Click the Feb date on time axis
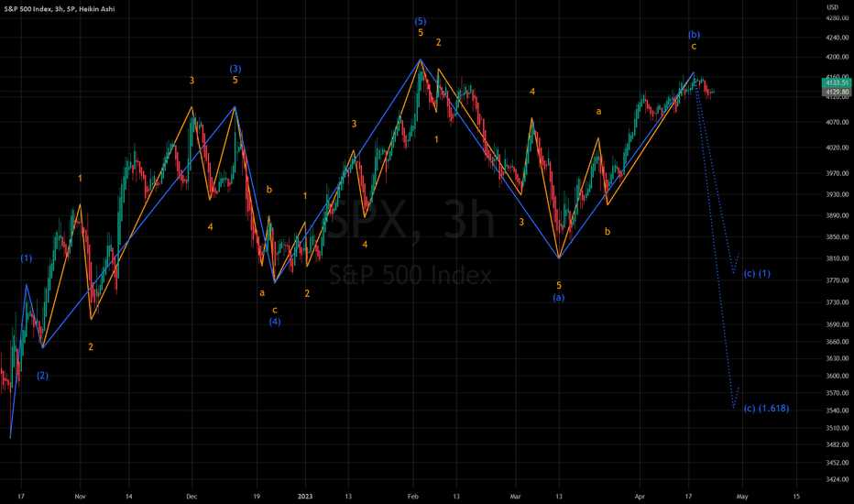This screenshot has width=854, height=504. coord(413,497)
